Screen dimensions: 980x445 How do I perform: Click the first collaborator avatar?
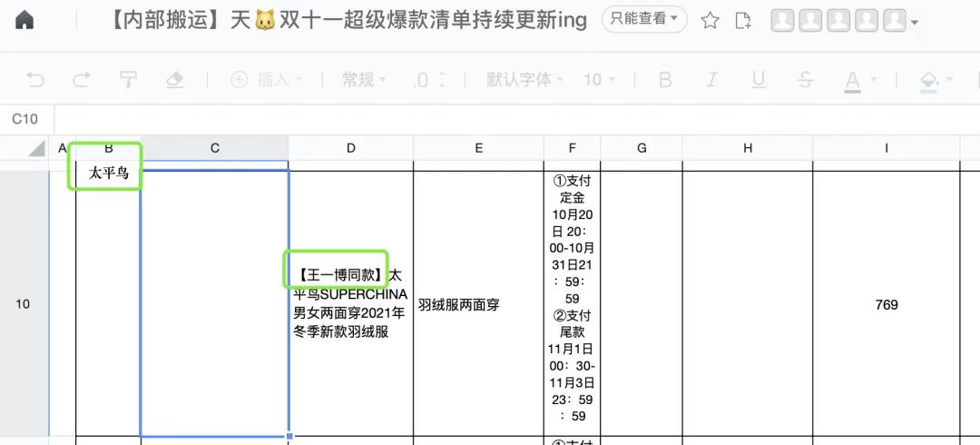782,21
